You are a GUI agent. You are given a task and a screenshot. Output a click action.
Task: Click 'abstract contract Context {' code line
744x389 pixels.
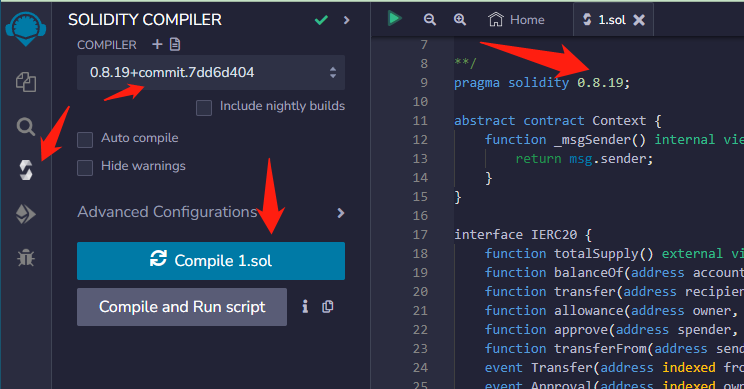click(x=558, y=120)
